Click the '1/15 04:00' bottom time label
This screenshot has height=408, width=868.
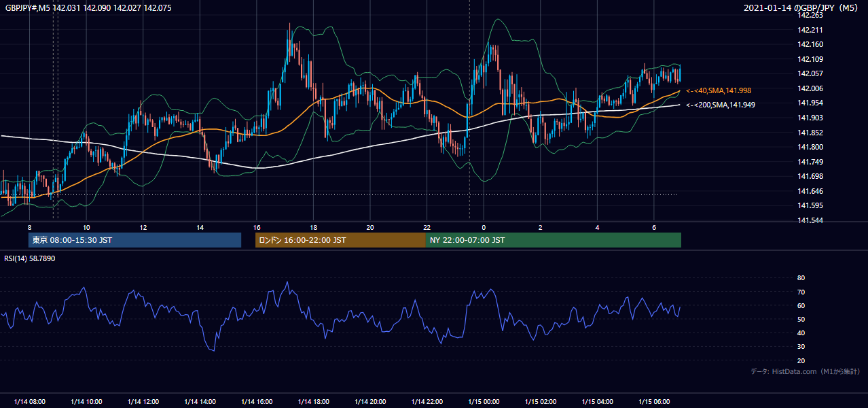597,402
